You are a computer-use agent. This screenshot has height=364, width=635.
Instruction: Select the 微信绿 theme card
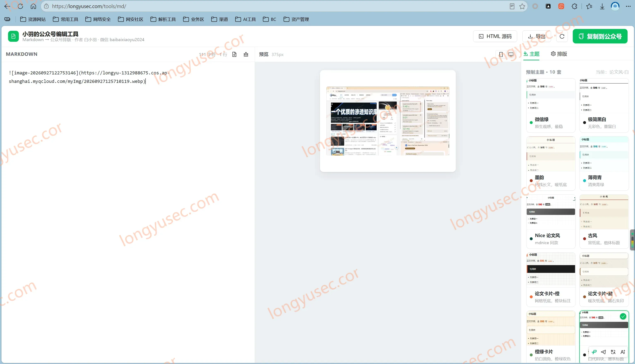tap(551, 105)
